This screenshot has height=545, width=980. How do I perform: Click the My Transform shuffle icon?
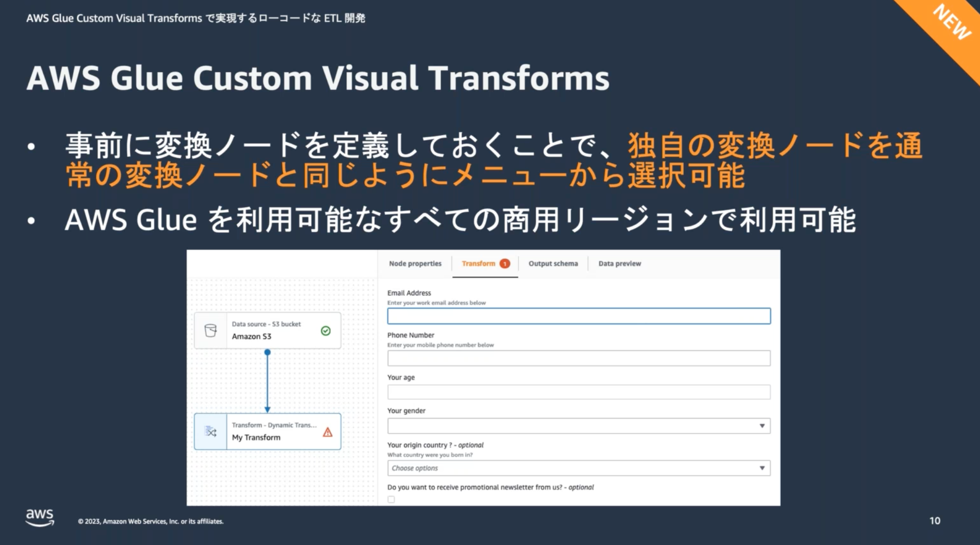[x=211, y=432]
